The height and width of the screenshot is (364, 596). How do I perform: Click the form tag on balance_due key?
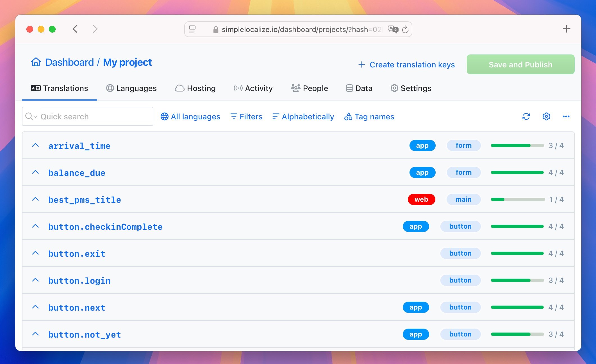(x=464, y=172)
